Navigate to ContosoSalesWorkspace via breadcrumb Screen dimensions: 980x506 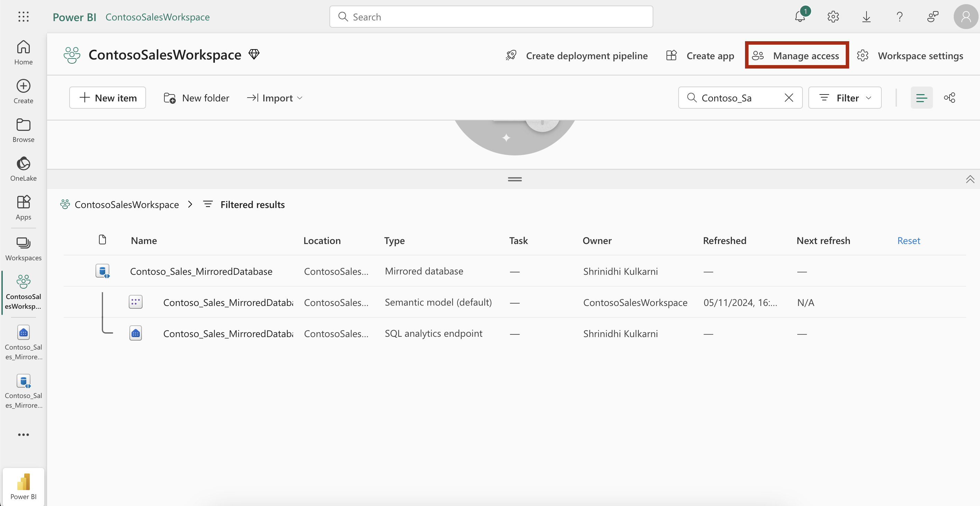point(126,204)
